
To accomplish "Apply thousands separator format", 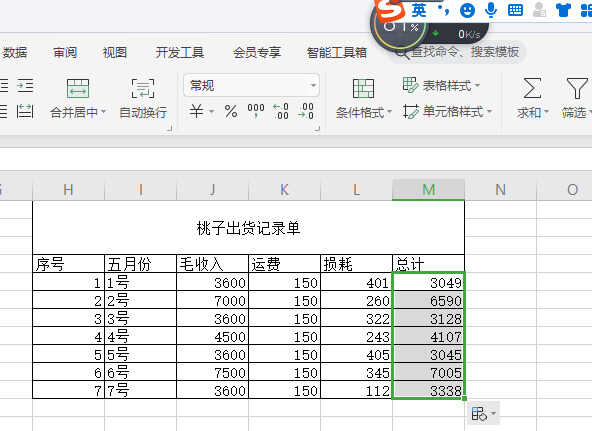I will tap(256, 111).
